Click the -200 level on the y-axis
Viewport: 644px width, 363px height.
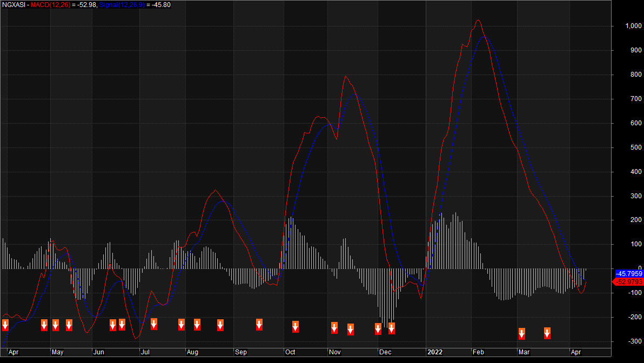(635, 317)
